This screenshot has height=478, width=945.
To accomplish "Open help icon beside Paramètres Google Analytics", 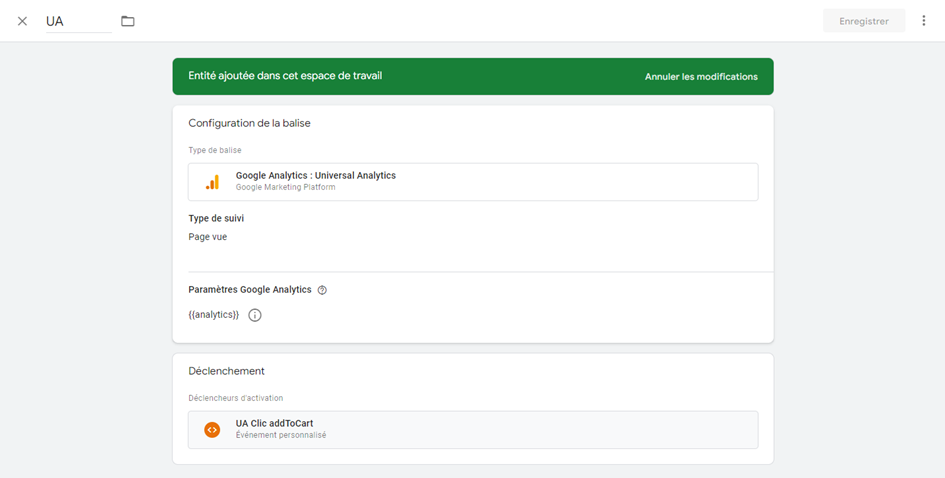I will (322, 290).
